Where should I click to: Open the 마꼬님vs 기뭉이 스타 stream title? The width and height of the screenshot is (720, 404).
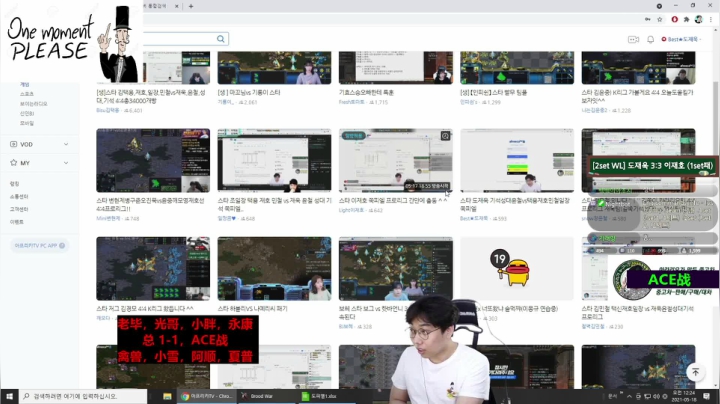[249, 92]
